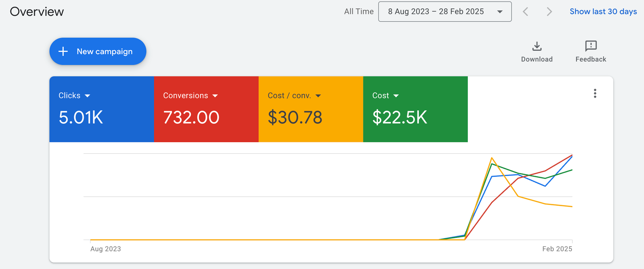Click the All Time label
This screenshot has height=269, width=644.
click(x=359, y=12)
